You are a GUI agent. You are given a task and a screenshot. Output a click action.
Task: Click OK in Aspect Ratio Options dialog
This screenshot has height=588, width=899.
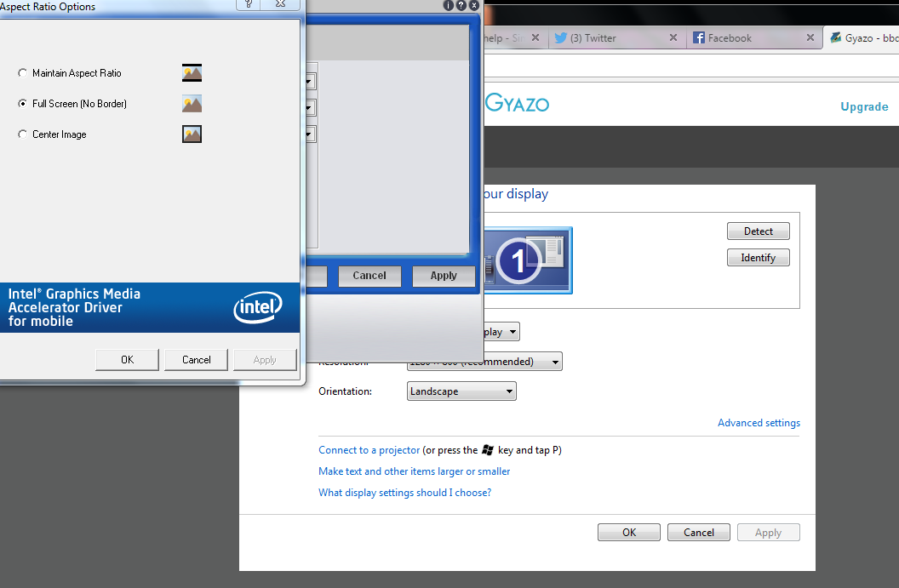click(128, 360)
